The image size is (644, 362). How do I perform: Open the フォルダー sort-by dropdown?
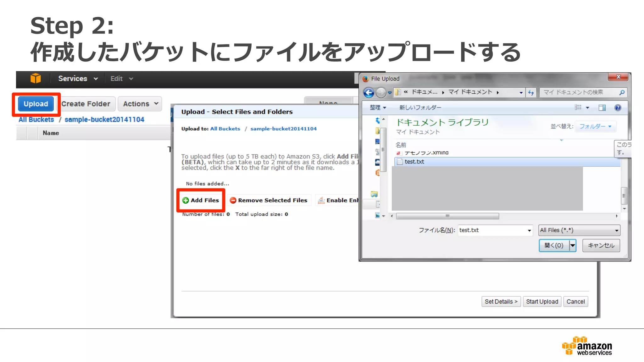point(596,126)
